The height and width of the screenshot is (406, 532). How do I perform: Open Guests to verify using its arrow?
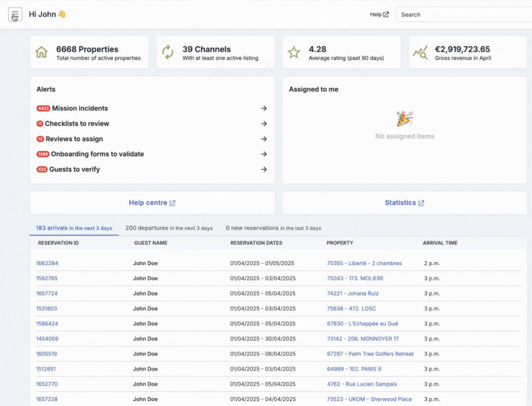click(264, 169)
